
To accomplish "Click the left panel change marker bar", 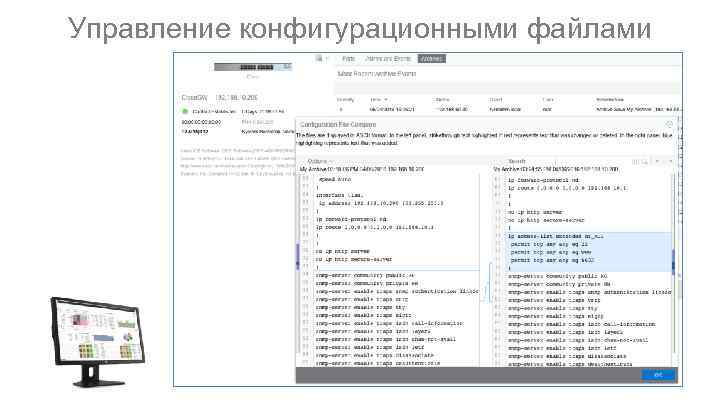I will [298, 256].
